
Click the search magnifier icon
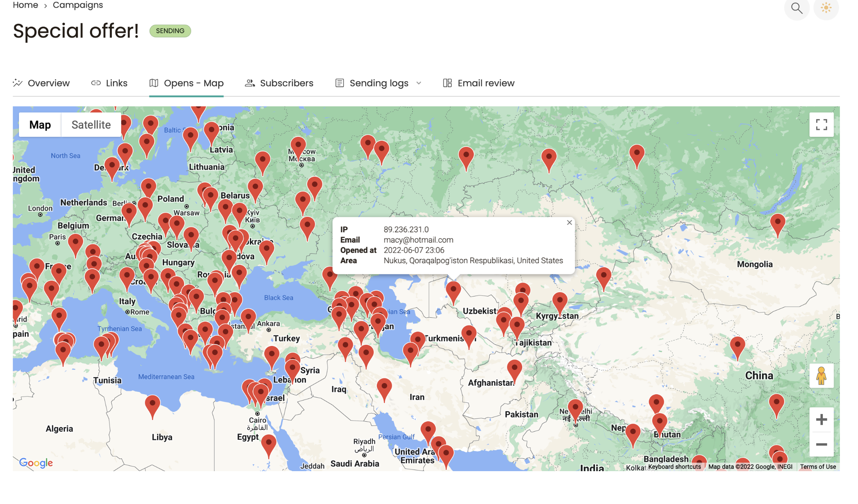pos(796,8)
